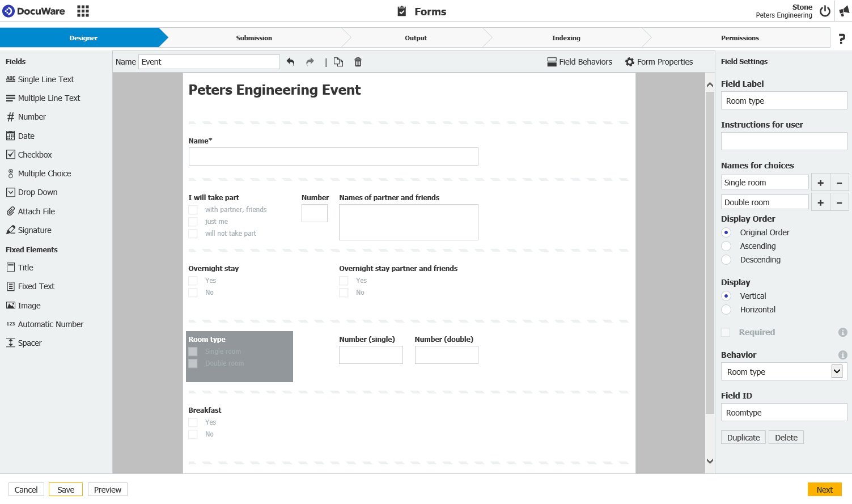
Task: Select the Descending display order option
Action: pos(726,260)
